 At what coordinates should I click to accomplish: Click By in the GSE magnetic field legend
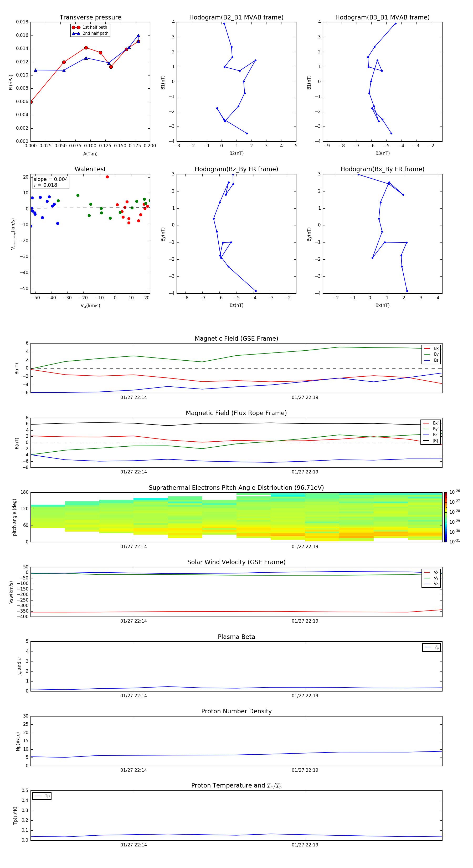click(431, 354)
